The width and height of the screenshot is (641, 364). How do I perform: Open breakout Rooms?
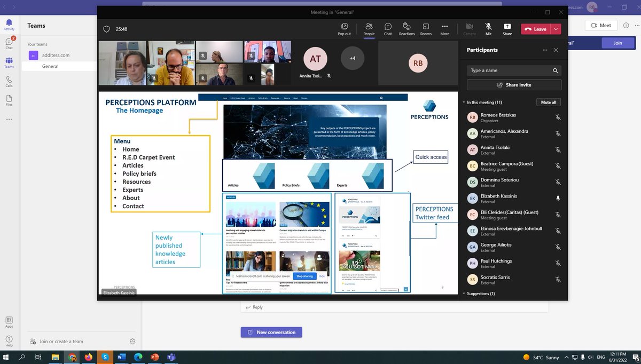click(426, 29)
